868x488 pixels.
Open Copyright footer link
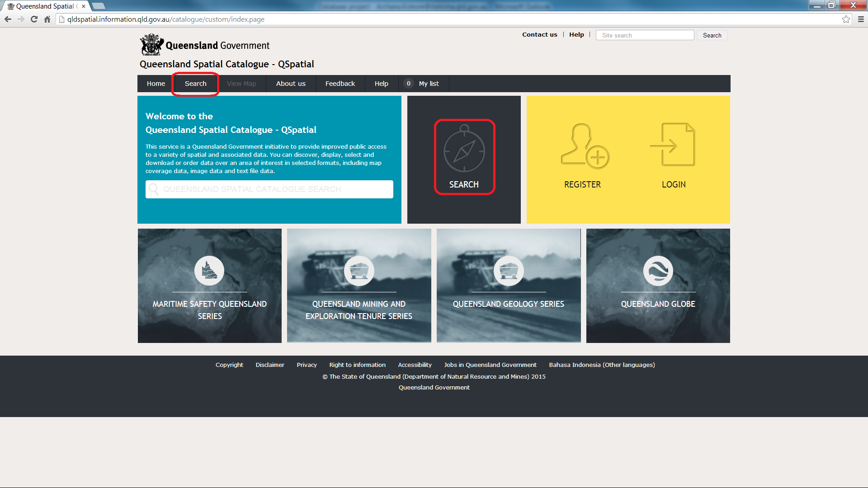tap(229, 365)
